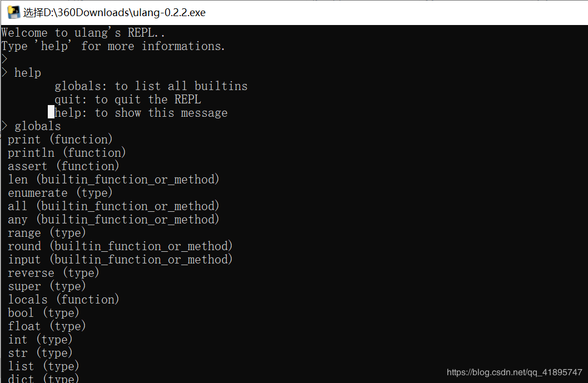Click the "len (builtin_function_or_method)" line

(113, 180)
